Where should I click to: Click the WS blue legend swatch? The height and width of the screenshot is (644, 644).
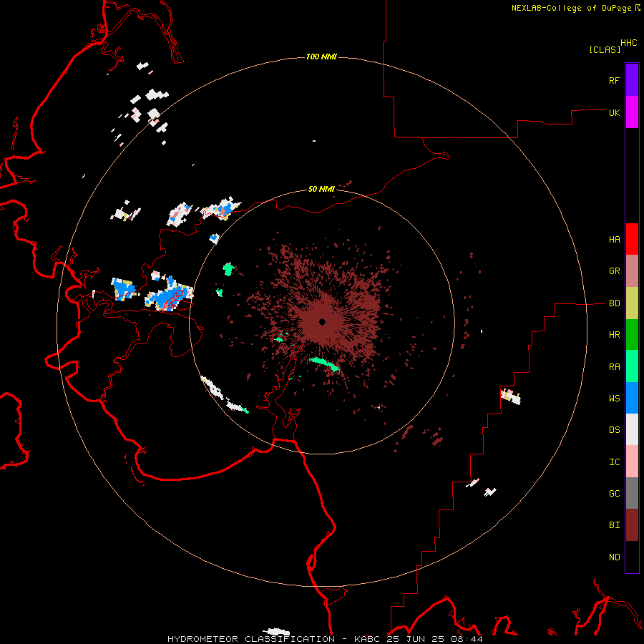(632, 398)
